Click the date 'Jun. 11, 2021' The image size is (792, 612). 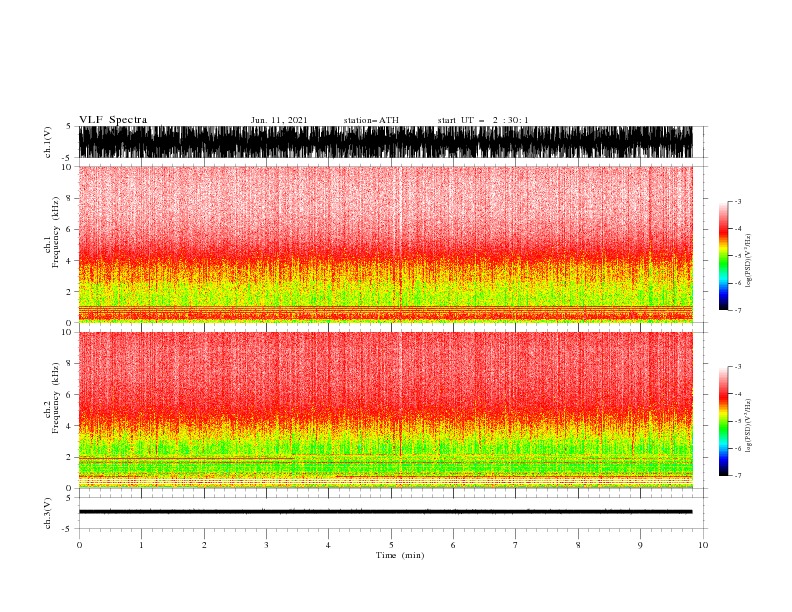[279, 120]
